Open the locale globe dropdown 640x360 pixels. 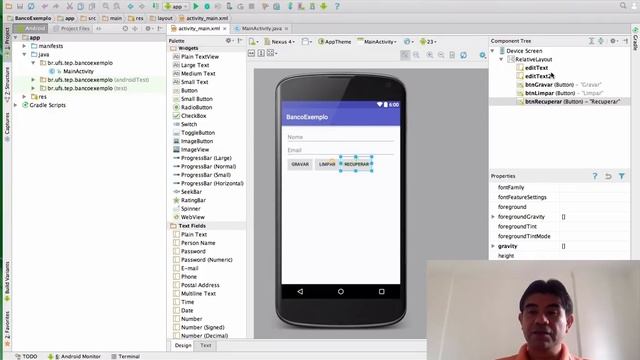tap(409, 42)
